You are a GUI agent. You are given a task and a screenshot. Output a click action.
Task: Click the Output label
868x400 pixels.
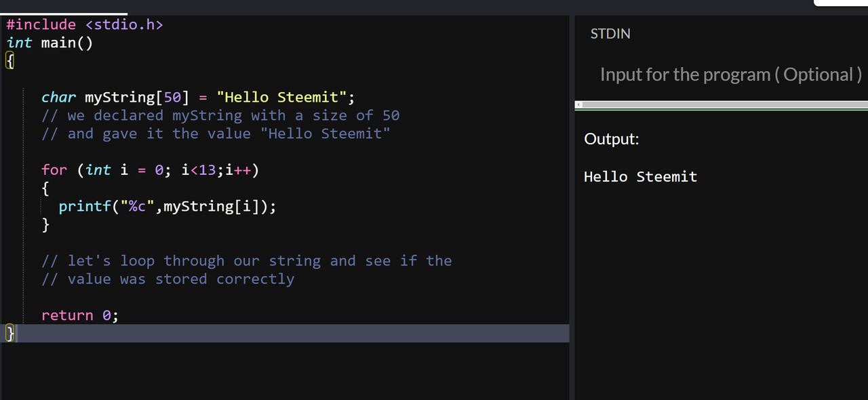612,139
